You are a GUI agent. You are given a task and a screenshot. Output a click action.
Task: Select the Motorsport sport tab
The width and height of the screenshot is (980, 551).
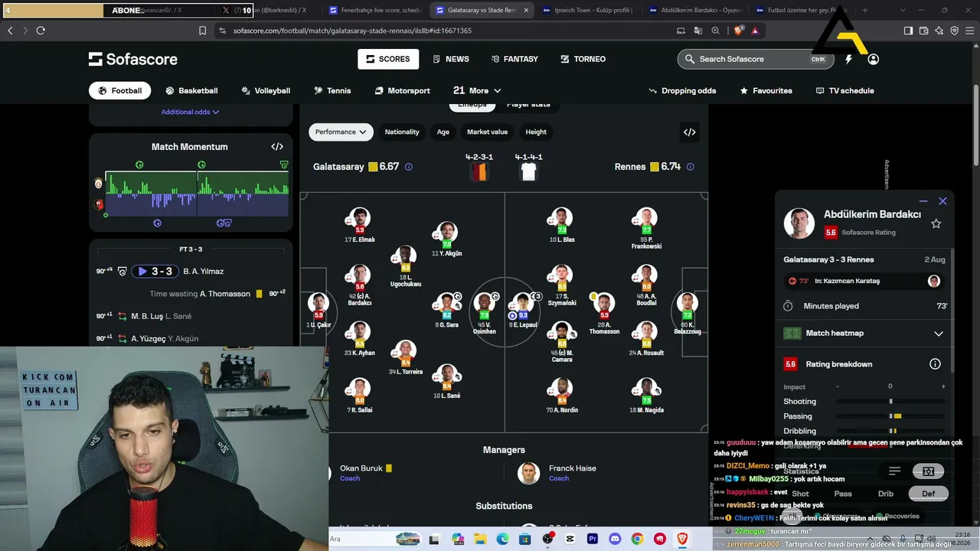pos(403,90)
